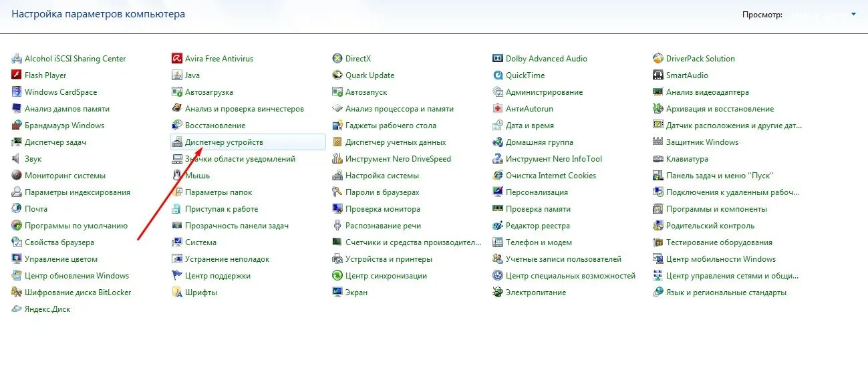Click Распознавание речи link
Screen dimensions: 868x380
pyautogui.click(x=383, y=226)
